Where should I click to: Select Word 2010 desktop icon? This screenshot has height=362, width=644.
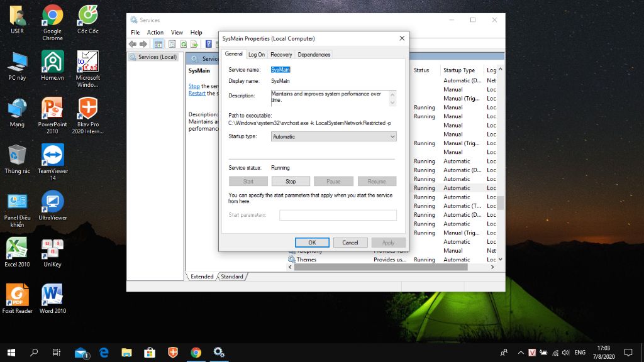(x=53, y=299)
